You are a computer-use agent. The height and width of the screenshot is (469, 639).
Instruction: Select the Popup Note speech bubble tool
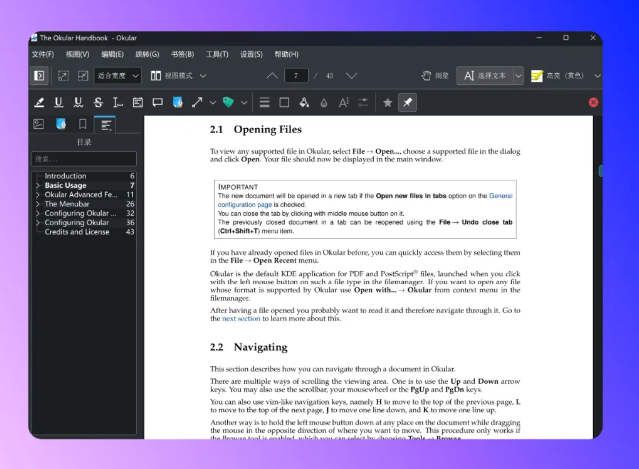(157, 102)
